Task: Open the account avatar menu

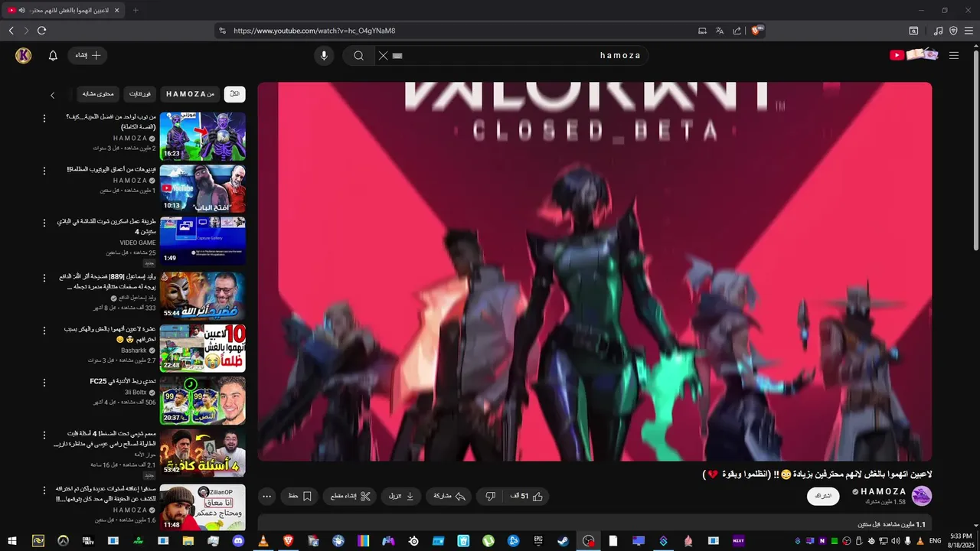Action: (x=24, y=55)
